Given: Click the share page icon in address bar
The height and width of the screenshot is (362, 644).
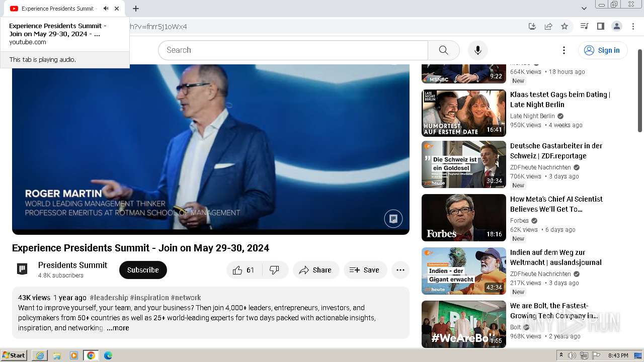Looking at the screenshot, I should coord(548,26).
